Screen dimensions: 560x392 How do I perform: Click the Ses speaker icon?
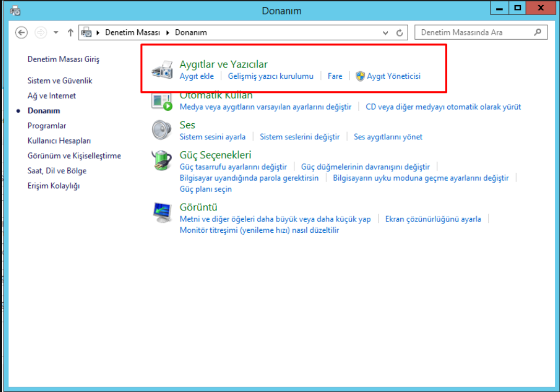[162, 130]
